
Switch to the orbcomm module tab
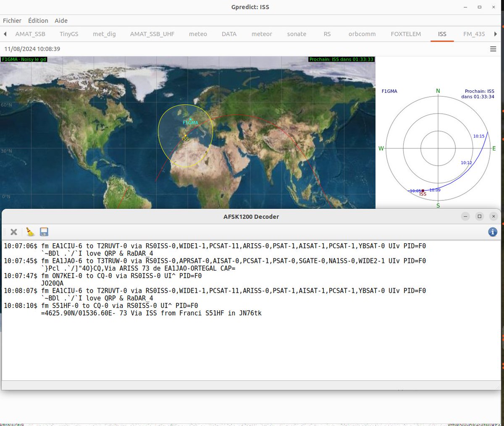[x=362, y=34]
